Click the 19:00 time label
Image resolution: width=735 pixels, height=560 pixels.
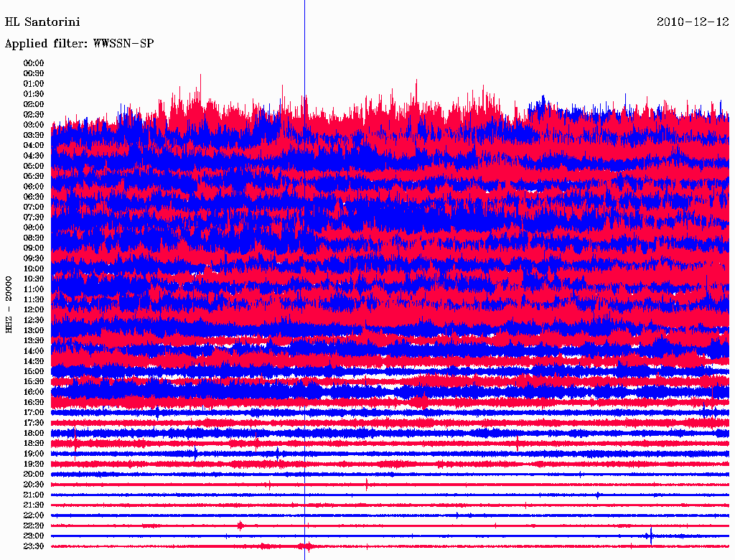[34, 454]
